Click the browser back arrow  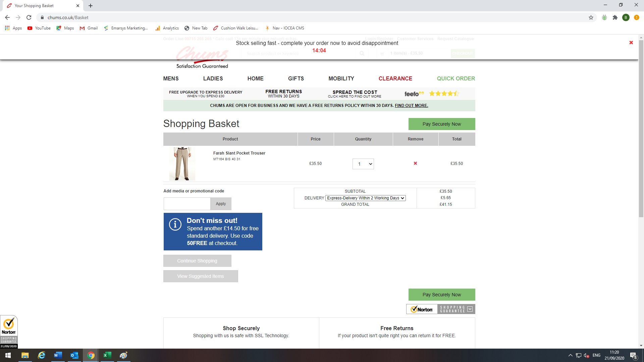[7, 17]
